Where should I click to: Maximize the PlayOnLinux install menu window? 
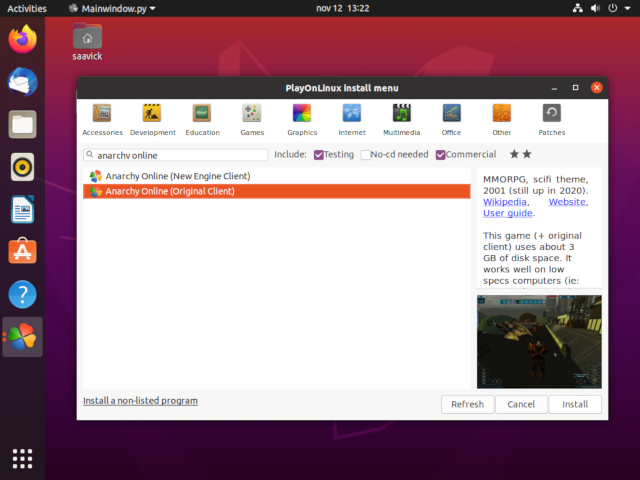click(575, 87)
